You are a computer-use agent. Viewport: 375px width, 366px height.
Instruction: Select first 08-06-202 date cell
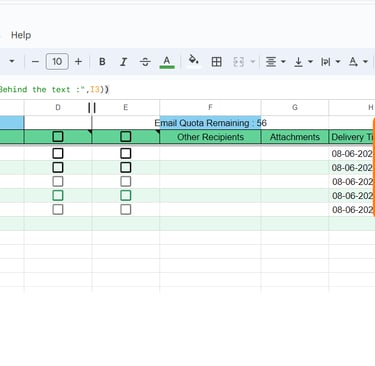point(352,154)
